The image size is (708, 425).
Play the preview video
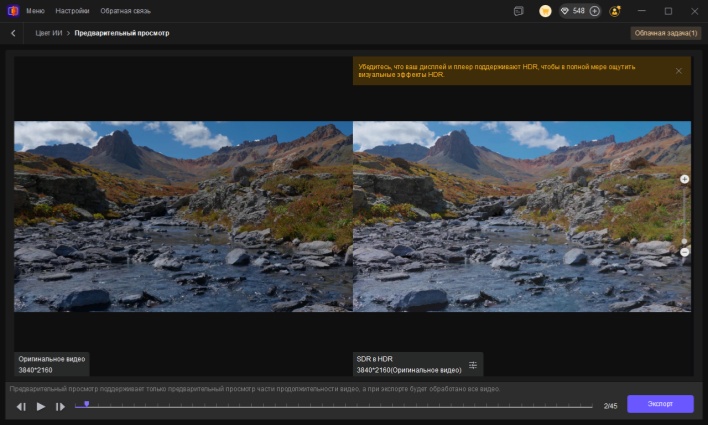(x=41, y=406)
